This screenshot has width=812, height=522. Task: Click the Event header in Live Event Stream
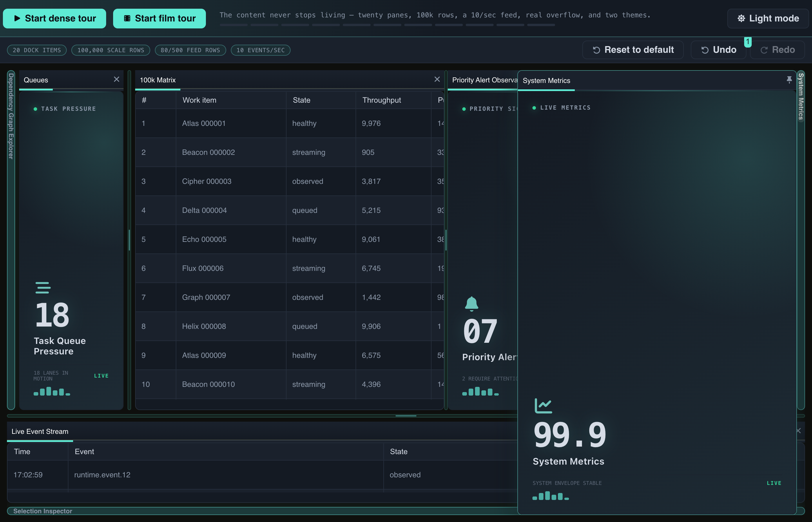pos(226,452)
